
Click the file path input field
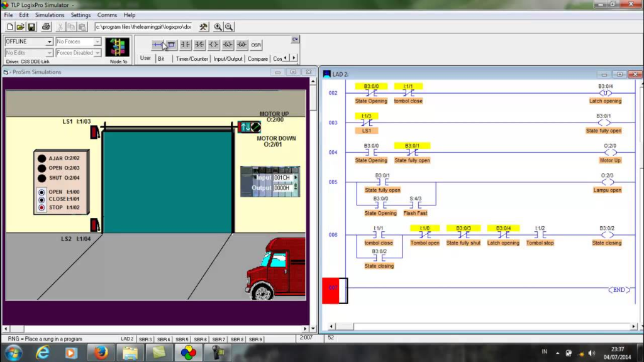click(145, 26)
